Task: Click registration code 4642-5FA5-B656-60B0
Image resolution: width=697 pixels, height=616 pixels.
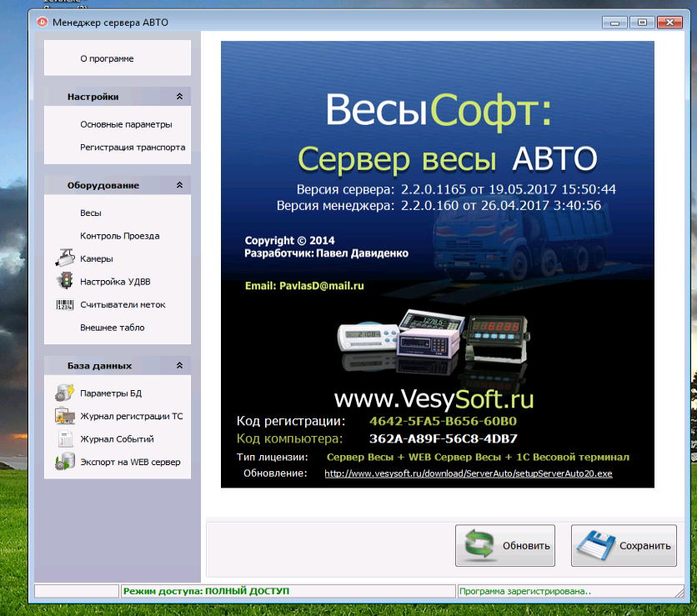Action: 444,421
